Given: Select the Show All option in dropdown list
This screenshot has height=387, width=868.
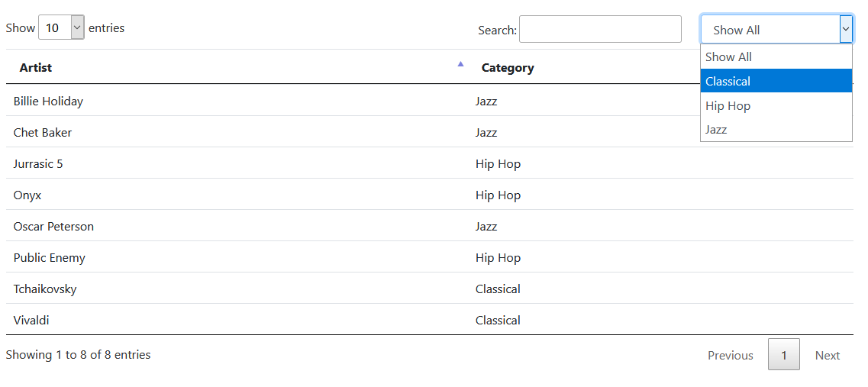Looking at the screenshot, I should pyautogui.click(x=776, y=57).
